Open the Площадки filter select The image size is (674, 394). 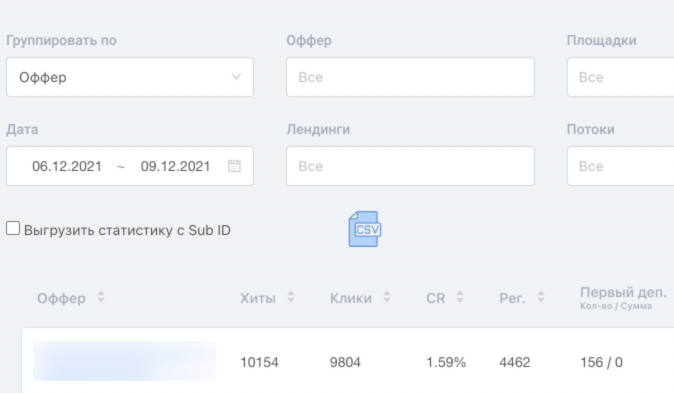pyautogui.click(x=620, y=77)
